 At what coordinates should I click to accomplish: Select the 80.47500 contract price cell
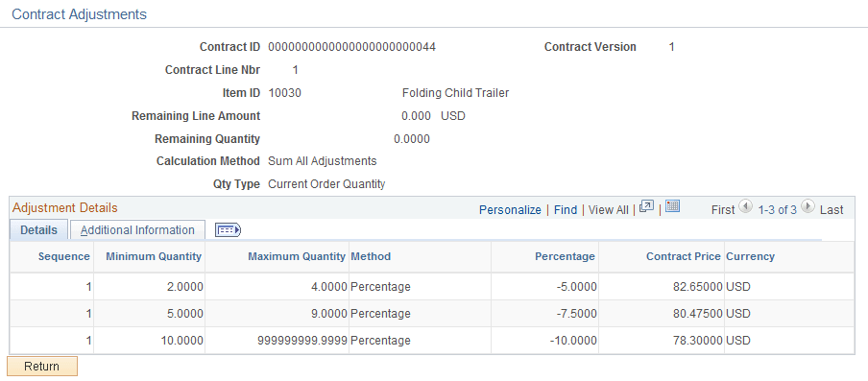(697, 314)
